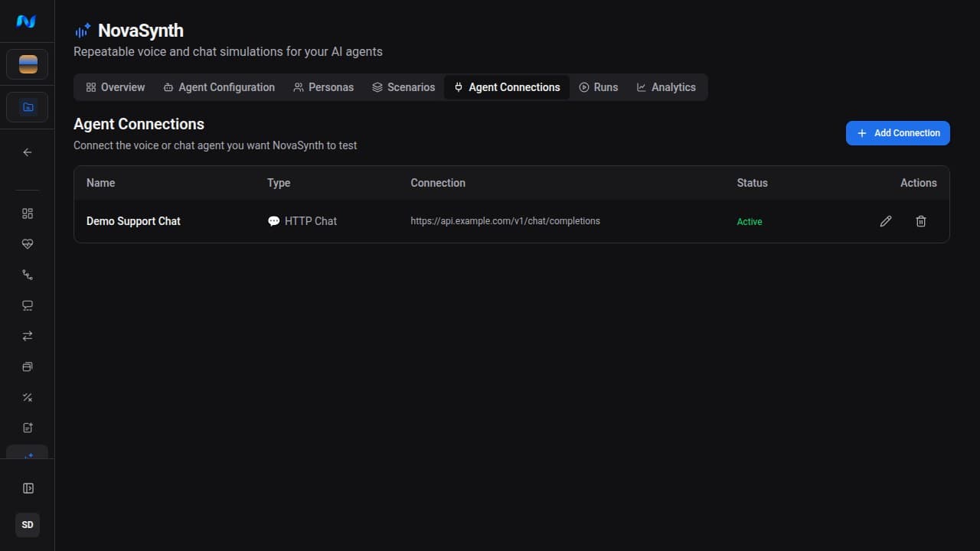Open the four-squares dashboard sidebar icon
The image size is (980, 551).
pyautogui.click(x=28, y=214)
